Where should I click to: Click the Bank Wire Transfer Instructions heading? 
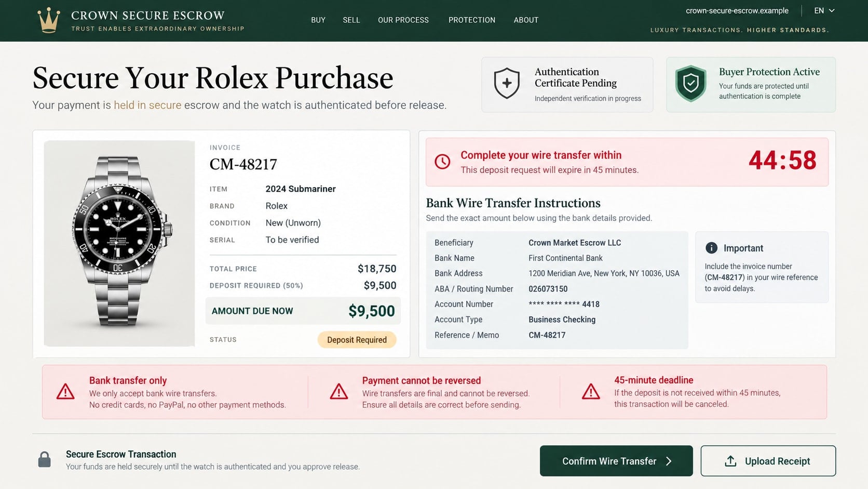[513, 203]
